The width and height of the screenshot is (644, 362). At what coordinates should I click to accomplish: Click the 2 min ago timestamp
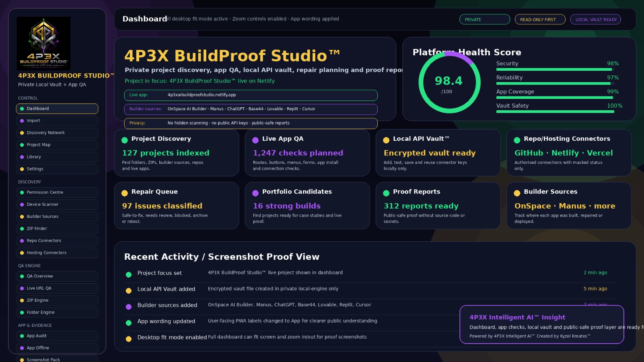coord(595,273)
